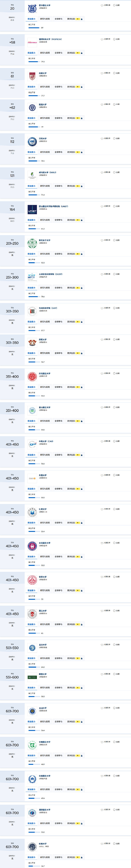Open the UNIST logo thumbnail
Screen dimensions: 131x868
(x=32, y=210)
